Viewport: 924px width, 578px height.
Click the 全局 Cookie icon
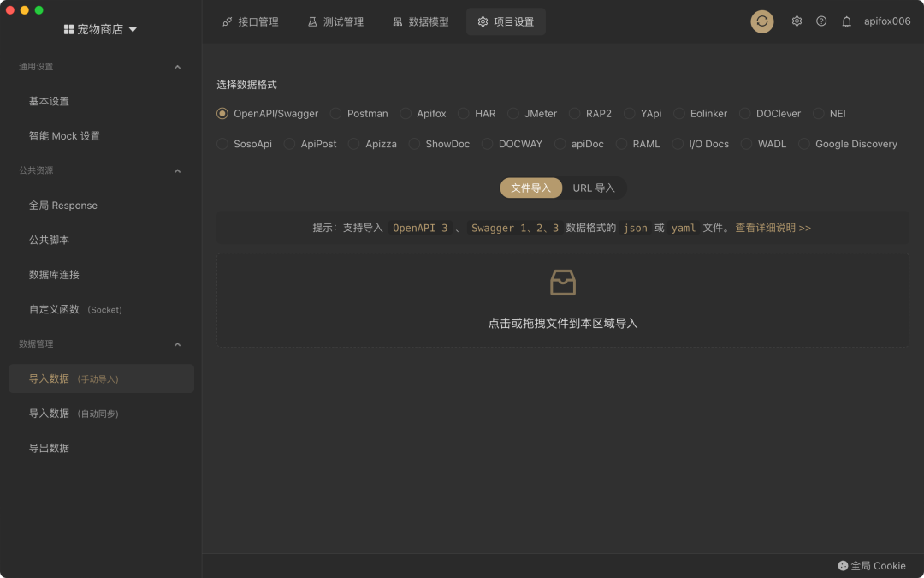843,566
